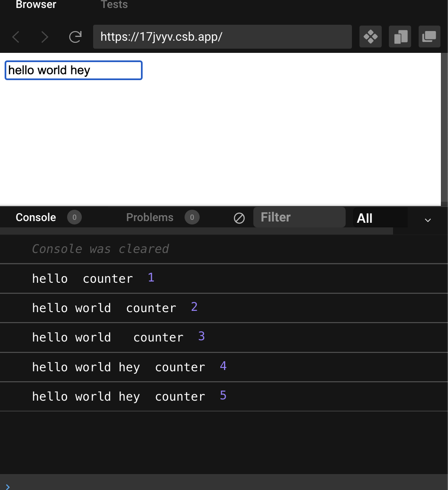Refresh the preview browser page
This screenshot has width=448, height=490.
coord(75,37)
